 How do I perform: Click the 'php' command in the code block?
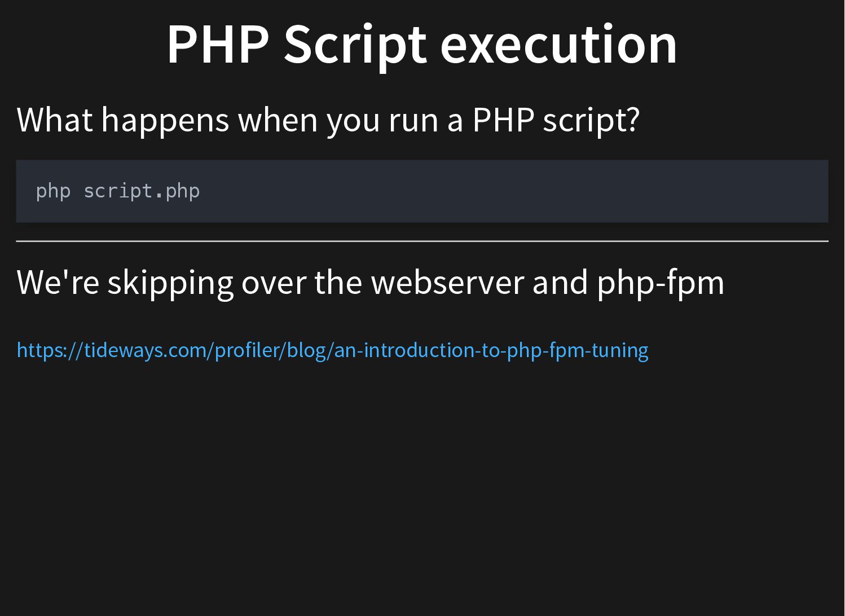pos(53,191)
